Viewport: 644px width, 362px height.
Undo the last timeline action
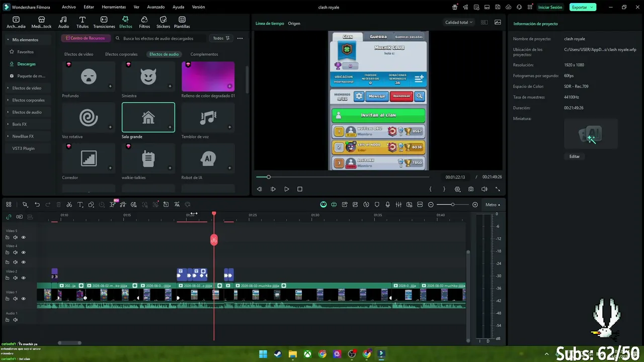37,205
